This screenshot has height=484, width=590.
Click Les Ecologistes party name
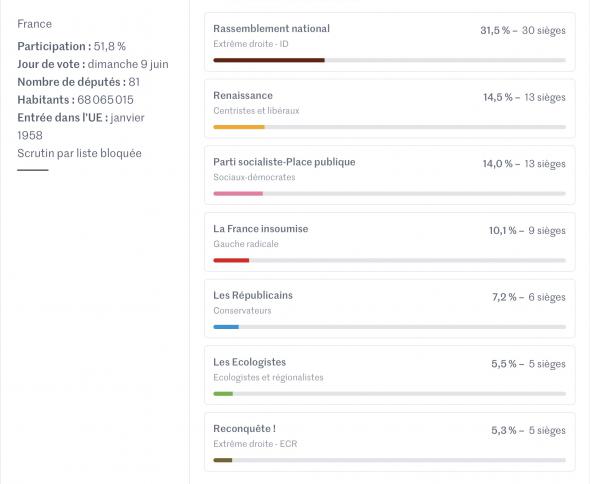pos(249,362)
